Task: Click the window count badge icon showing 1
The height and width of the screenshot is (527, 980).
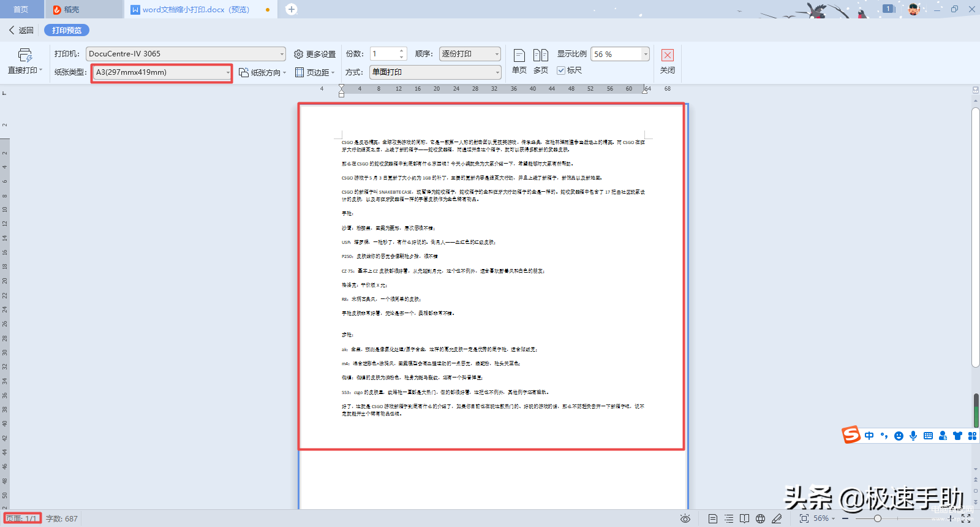Action: 889,9
